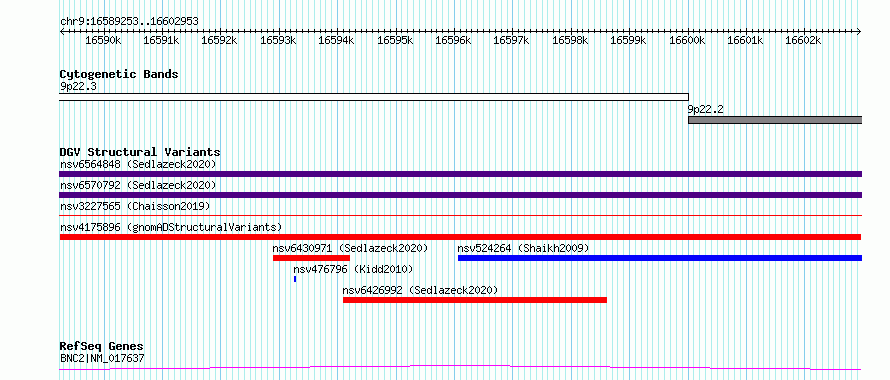Click the 16600k ruler tick label
The image size is (890, 380).
coord(687,40)
